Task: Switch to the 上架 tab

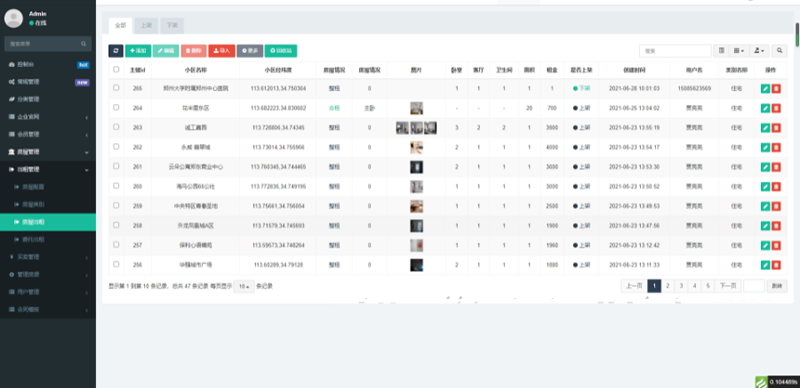Action: point(146,26)
